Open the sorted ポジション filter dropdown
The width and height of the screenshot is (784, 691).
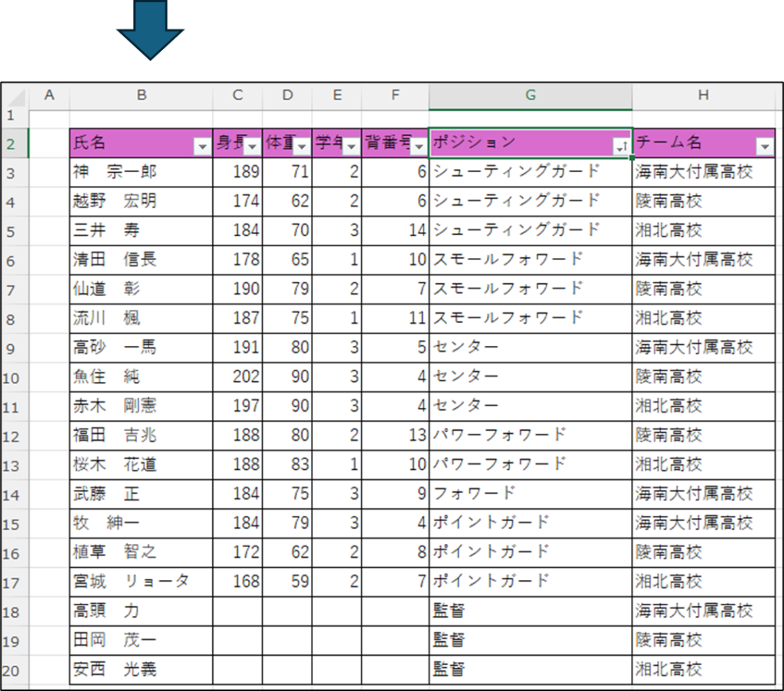pos(622,147)
